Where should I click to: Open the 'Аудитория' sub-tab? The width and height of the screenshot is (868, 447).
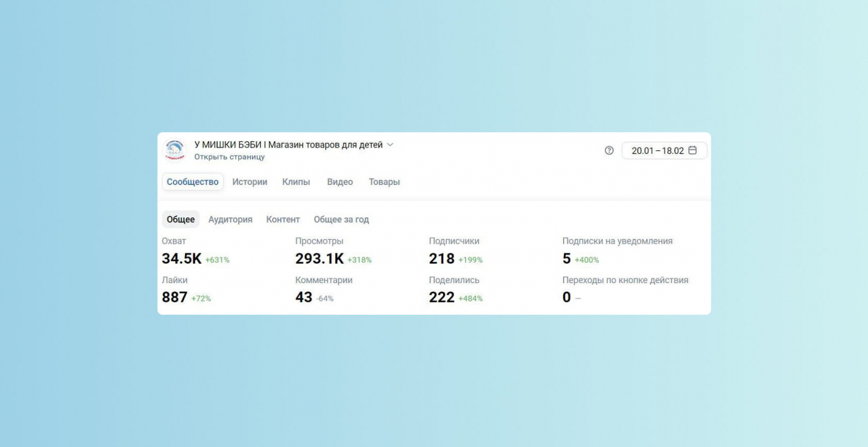(230, 219)
